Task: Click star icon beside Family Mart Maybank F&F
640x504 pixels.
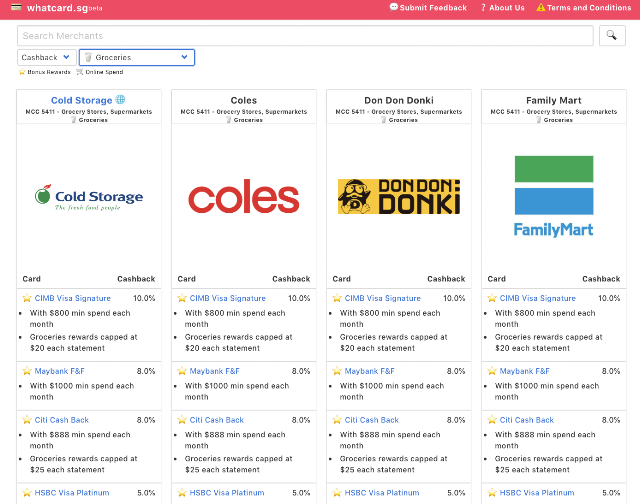Action: click(492, 371)
